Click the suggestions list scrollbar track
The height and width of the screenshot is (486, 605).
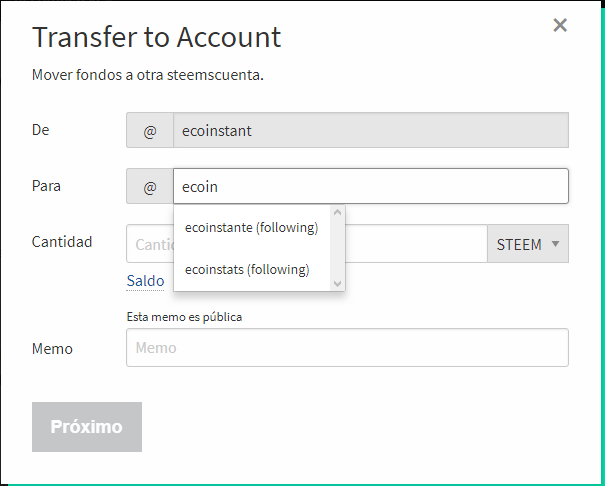[x=338, y=250]
